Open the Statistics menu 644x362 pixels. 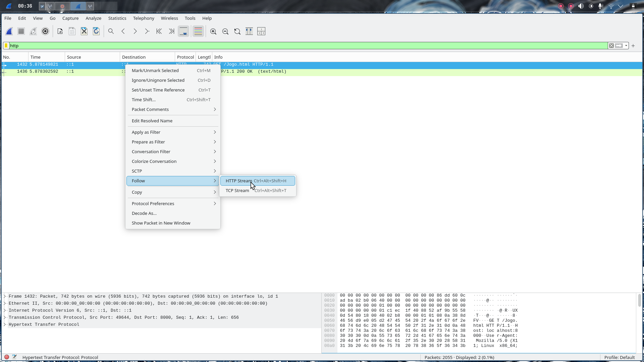tap(117, 18)
